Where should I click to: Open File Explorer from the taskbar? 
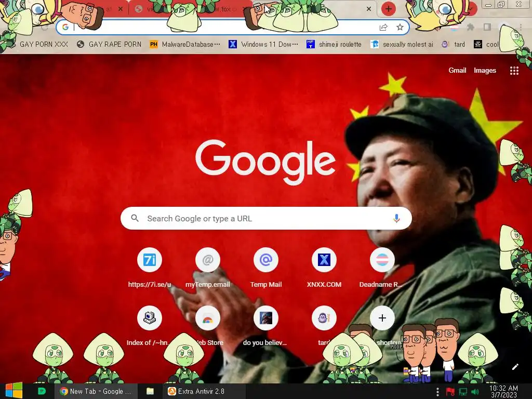tap(150, 391)
